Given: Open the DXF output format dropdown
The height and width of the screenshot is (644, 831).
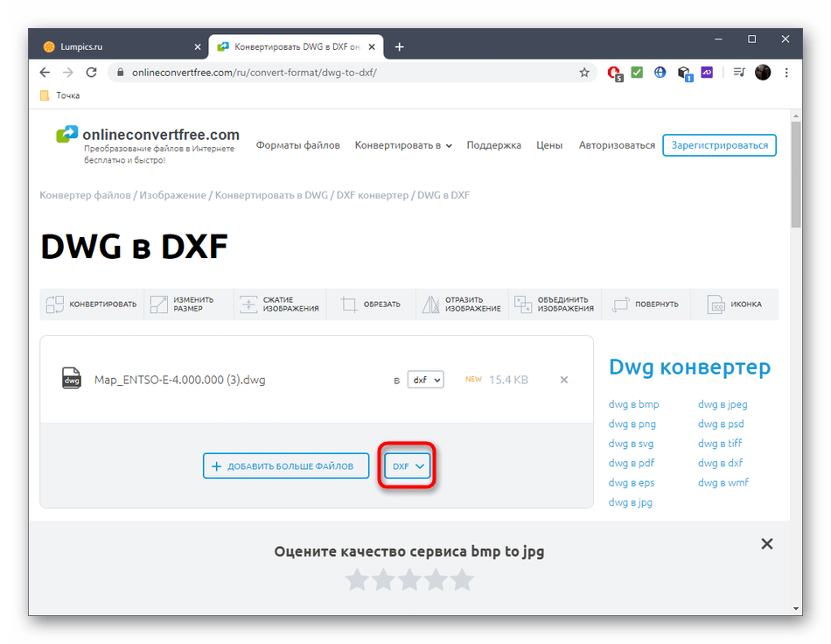Looking at the screenshot, I should (x=408, y=465).
